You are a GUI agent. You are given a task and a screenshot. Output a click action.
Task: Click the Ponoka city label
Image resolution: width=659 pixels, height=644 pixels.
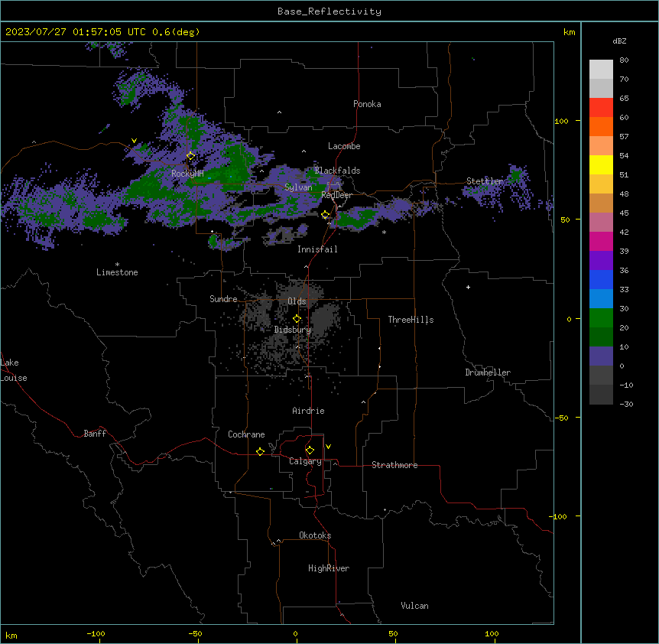367,104
